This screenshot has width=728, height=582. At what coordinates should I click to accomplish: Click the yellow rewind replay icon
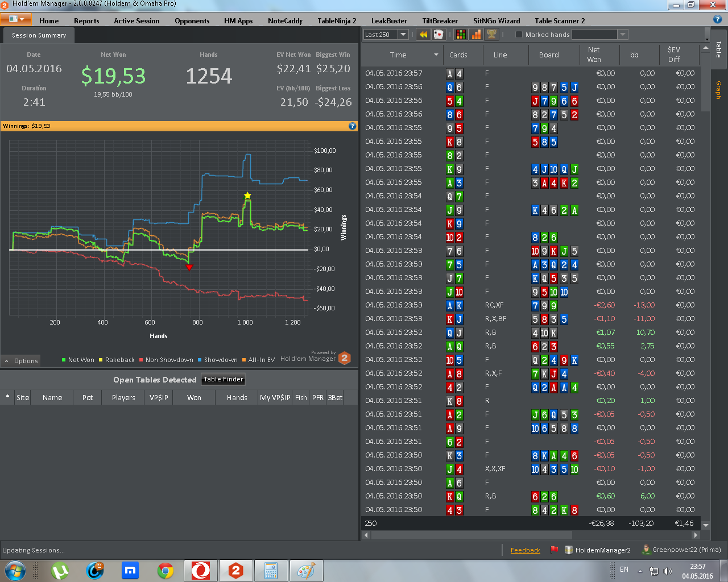coord(423,35)
